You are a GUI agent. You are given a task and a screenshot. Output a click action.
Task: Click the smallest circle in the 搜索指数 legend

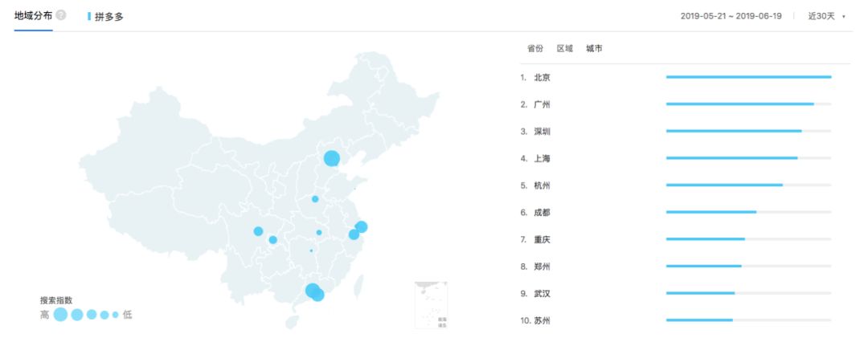pyautogui.click(x=115, y=315)
